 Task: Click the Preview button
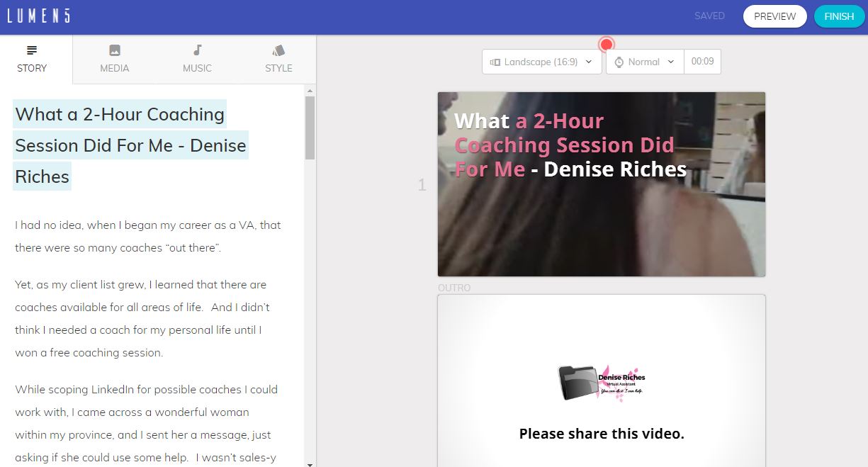coord(774,16)
